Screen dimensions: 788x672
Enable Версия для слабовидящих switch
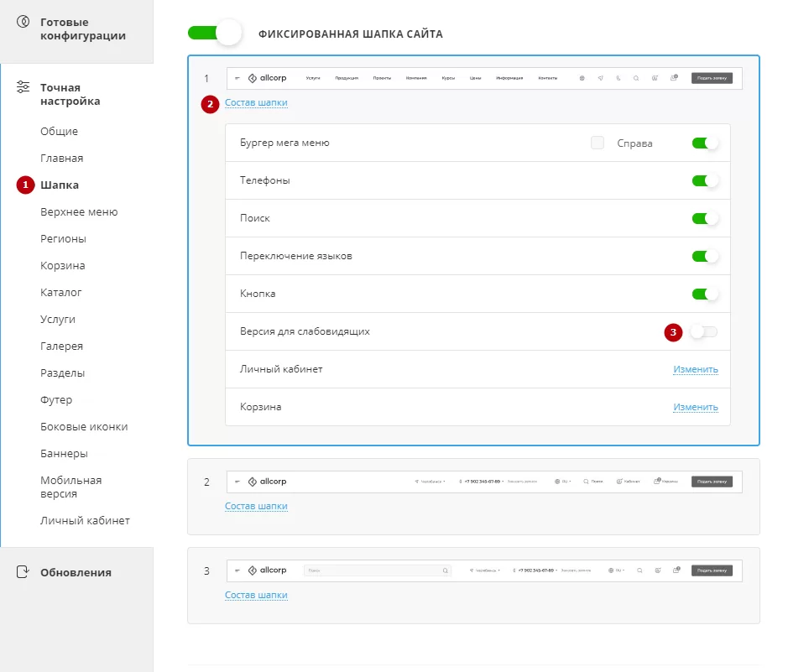point(705,331)
